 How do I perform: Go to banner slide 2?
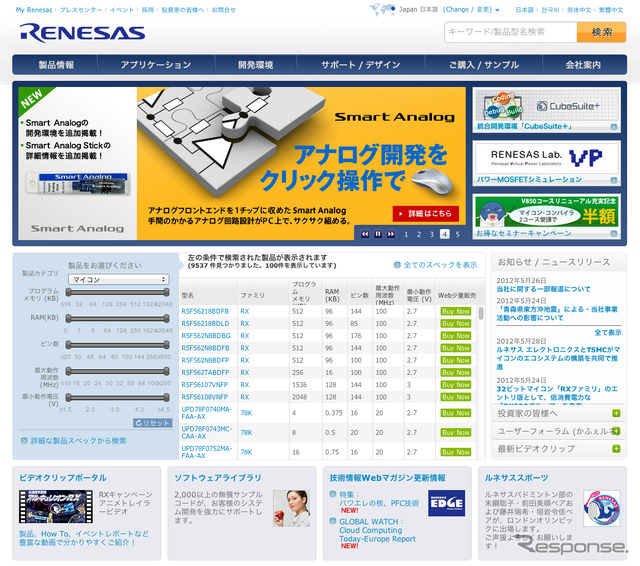419,234
